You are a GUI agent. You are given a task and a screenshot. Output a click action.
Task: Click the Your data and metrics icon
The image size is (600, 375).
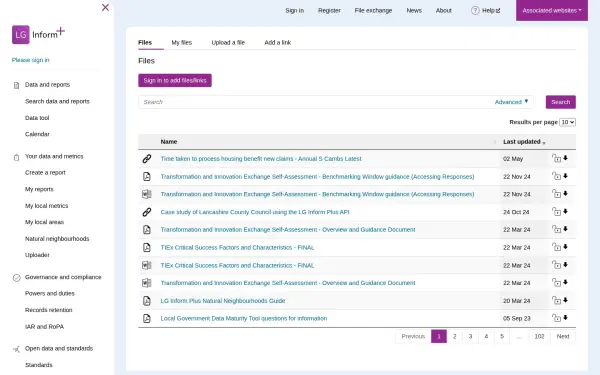click(x=16, y=157)
